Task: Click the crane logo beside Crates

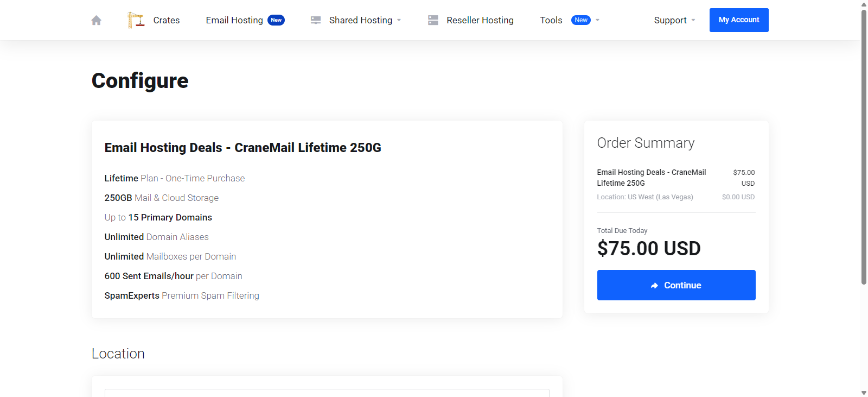Action: coord(136,20)
